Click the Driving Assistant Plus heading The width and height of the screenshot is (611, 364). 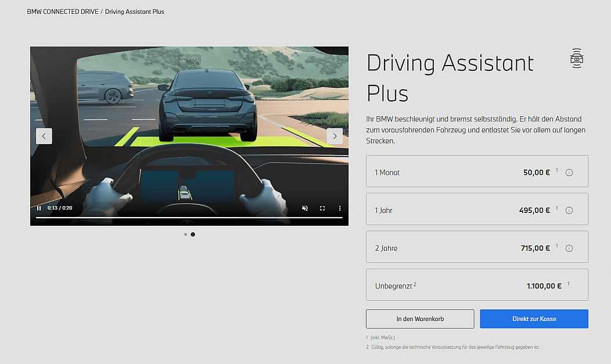[x=450, y=78]
